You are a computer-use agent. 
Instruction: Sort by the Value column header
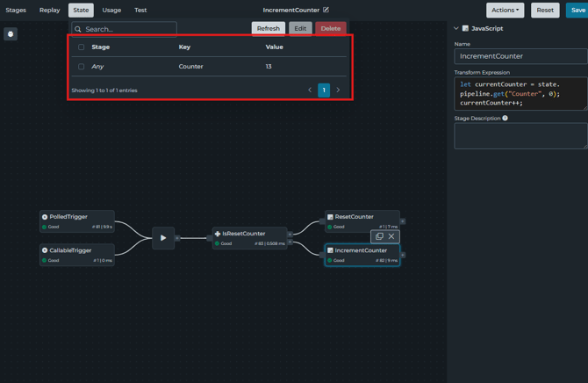[x=274, y=47]
